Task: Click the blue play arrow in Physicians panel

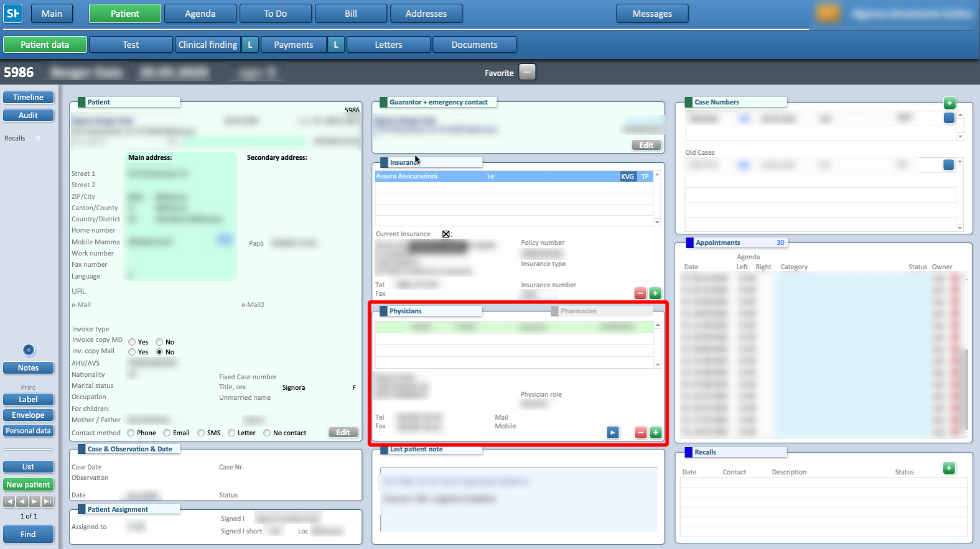Action: click(613, 433)
